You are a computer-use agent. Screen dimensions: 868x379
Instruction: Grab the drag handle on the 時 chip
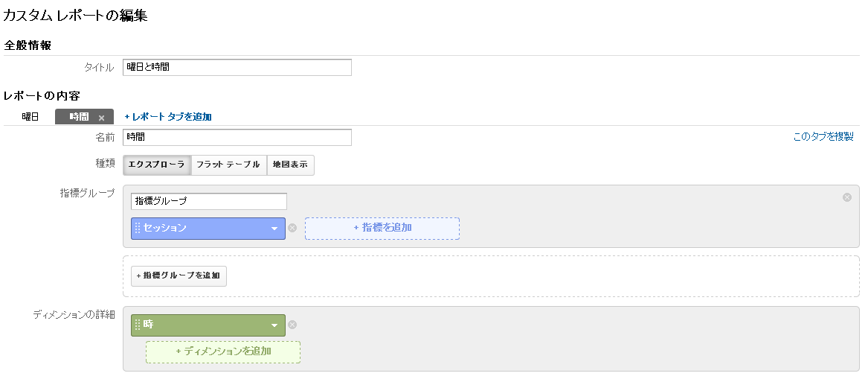click(x=138, y=325)
